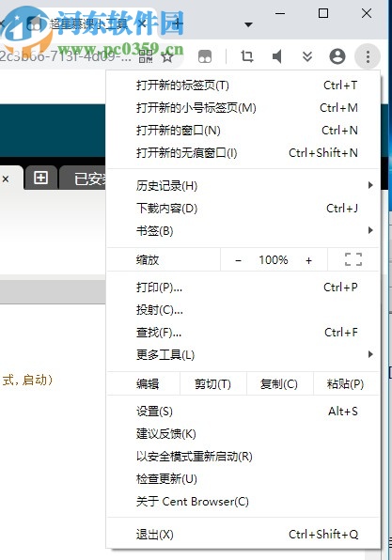Open 关于 Cent Browser(C) menu item

pos(243,501)
